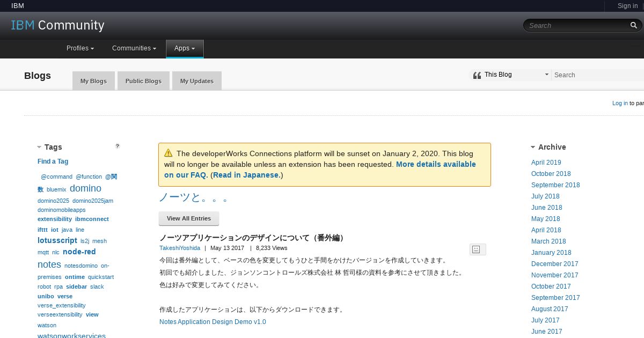The image size is (644, 338).
Task: Open the IBM Community logo link
Action: click(x=58, y=25)
